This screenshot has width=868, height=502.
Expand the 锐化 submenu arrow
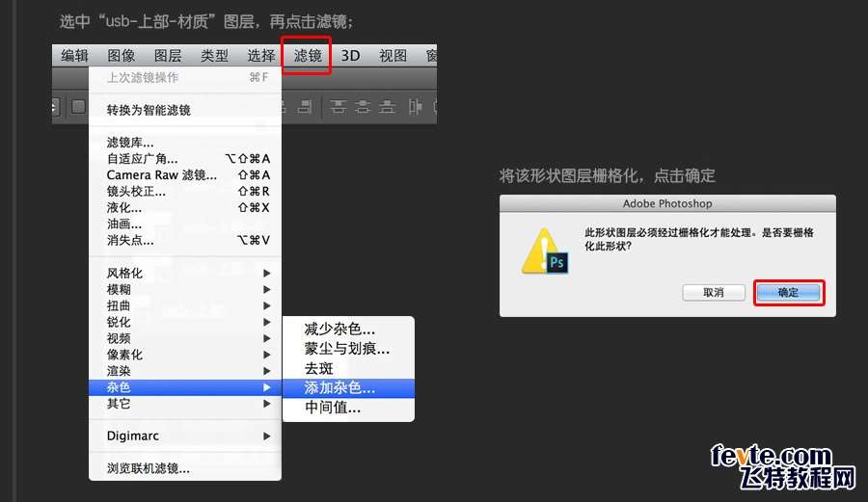click(x=267, y=322)
